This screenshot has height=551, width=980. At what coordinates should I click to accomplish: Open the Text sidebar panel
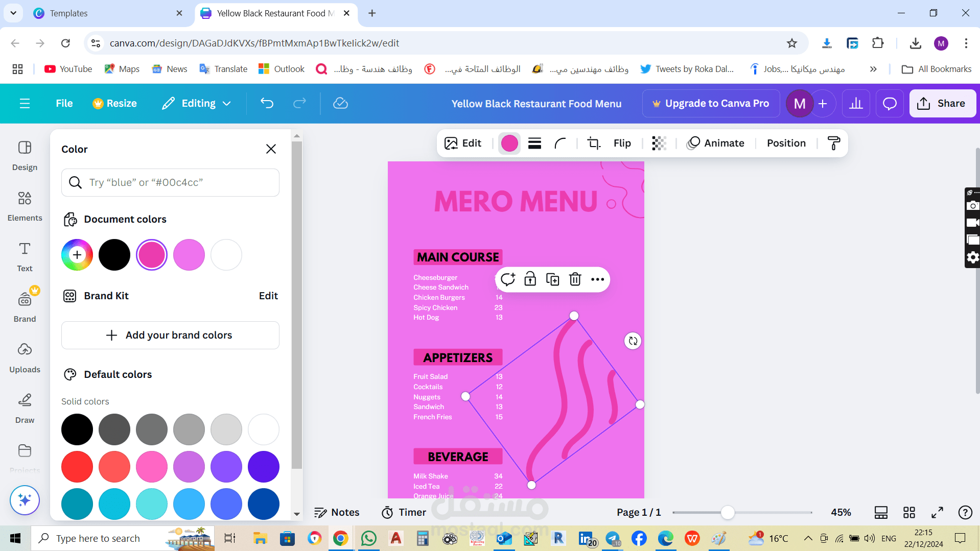click(25, 257)
